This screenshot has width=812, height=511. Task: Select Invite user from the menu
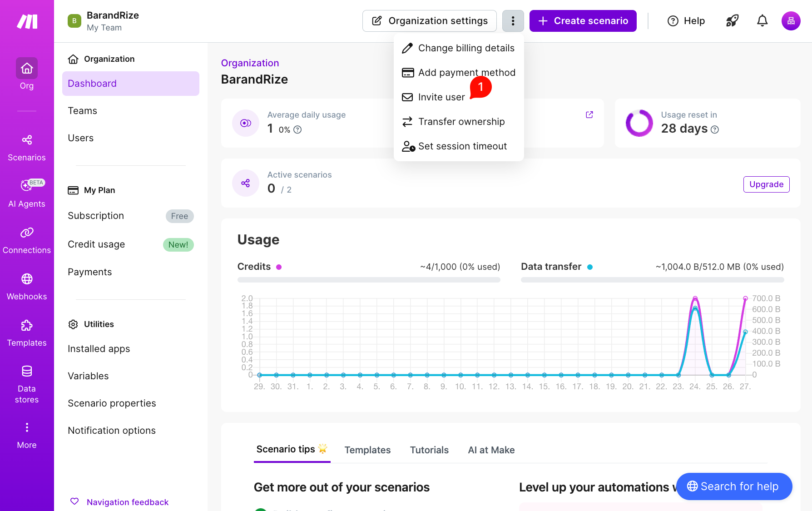click(441, 97)
